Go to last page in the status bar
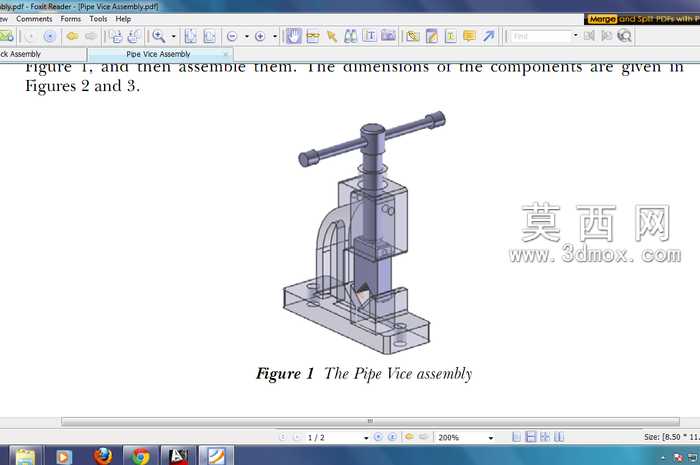This screenshot has height=465, width=700. coord(392,437)
